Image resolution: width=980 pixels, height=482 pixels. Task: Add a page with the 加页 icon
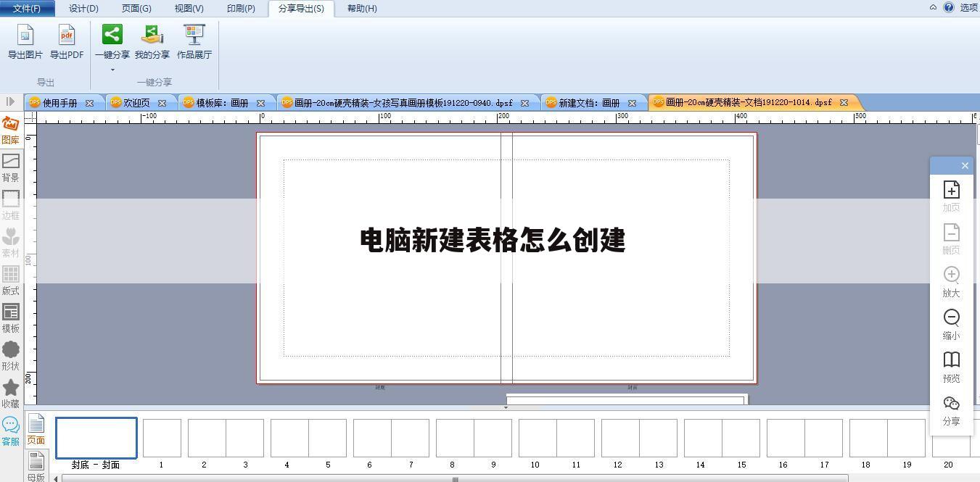click(x=951, y=196)
